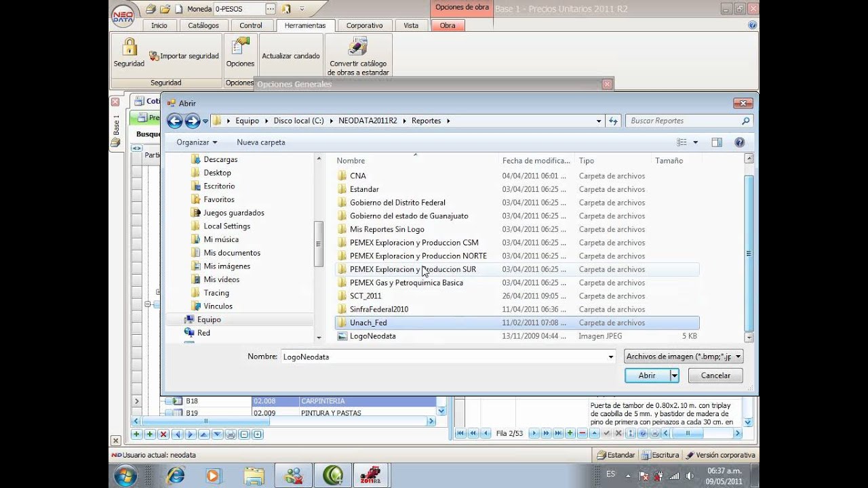
Task: Go back in the Abrir dialog
Action: tap(175, 121)
